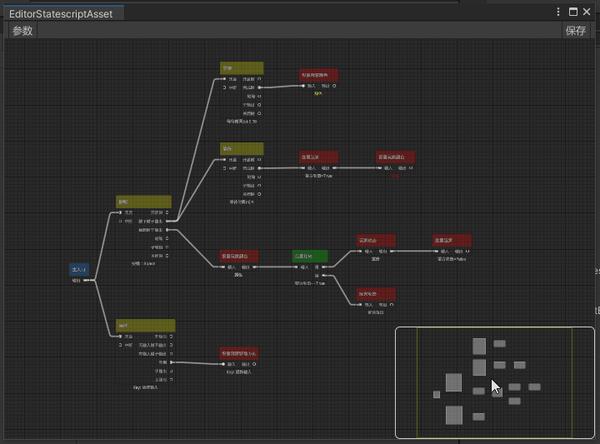This screenshot has height=444, width=600.
Task: Select the olive node wired to the blue node's upper branch
Action: [143, 202]
